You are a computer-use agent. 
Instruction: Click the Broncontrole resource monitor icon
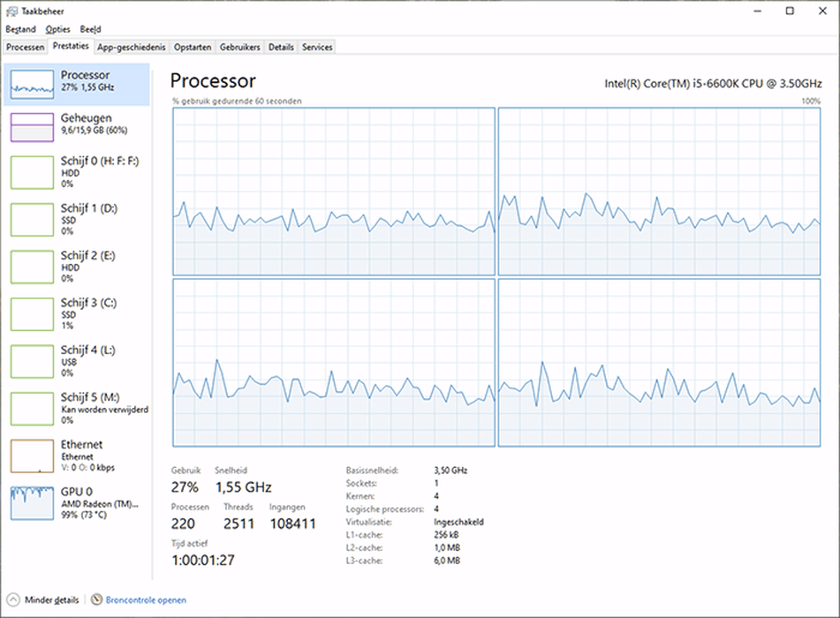point(96,599)
